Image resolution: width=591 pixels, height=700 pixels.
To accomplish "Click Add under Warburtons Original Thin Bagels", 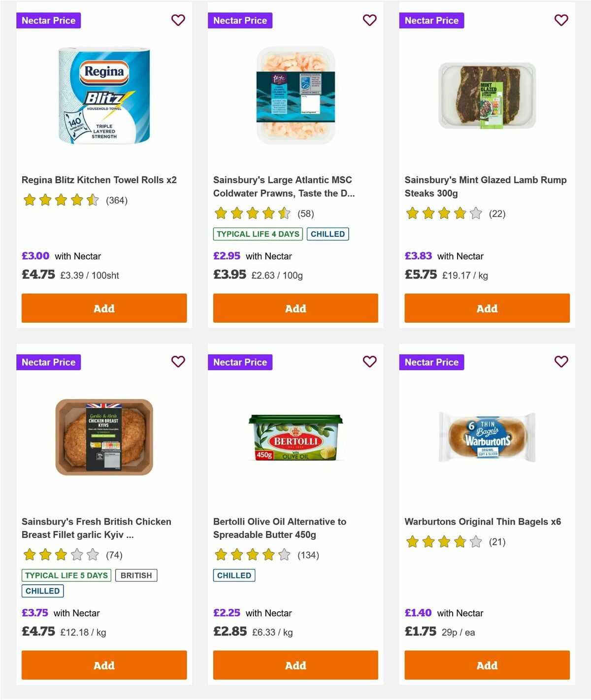I will (487, 665).
